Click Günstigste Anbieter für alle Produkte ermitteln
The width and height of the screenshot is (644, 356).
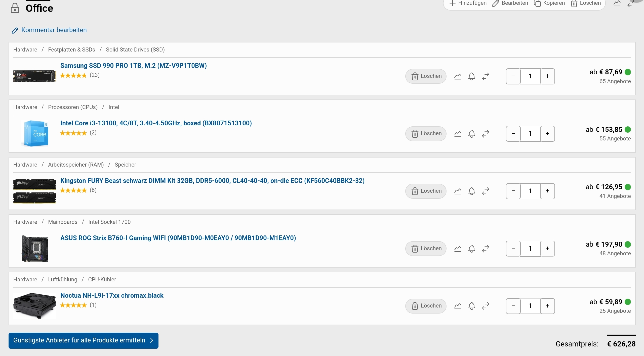coord(84,340)
